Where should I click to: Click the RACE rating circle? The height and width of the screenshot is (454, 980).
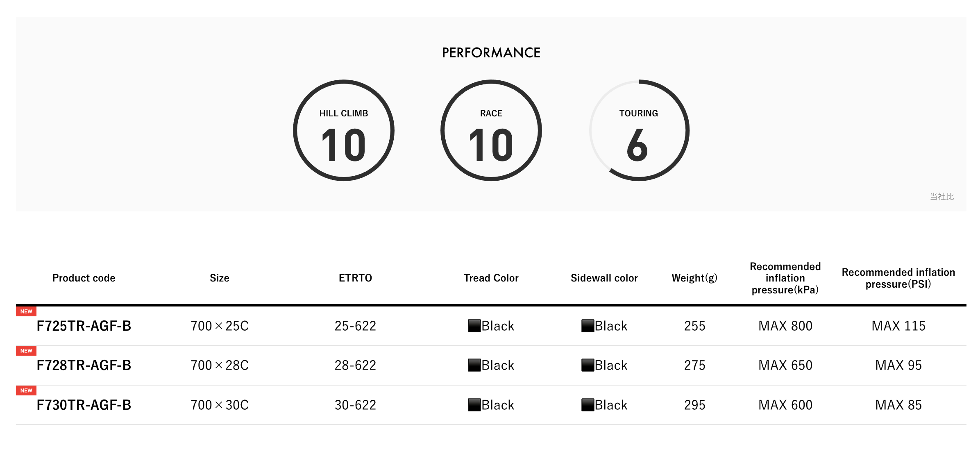tap(491, 130)
